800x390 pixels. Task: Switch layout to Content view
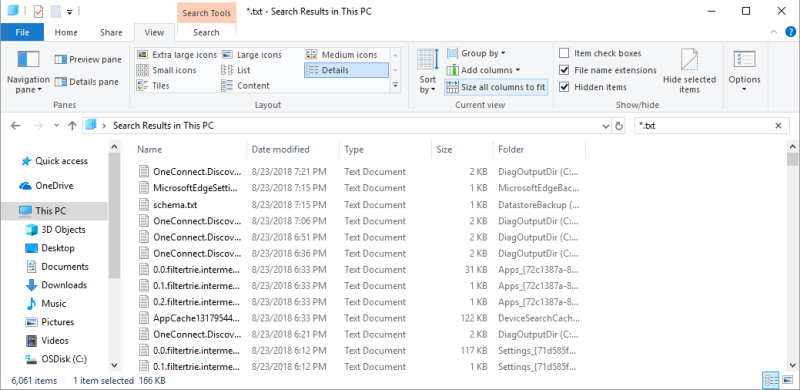coord(245,85)
